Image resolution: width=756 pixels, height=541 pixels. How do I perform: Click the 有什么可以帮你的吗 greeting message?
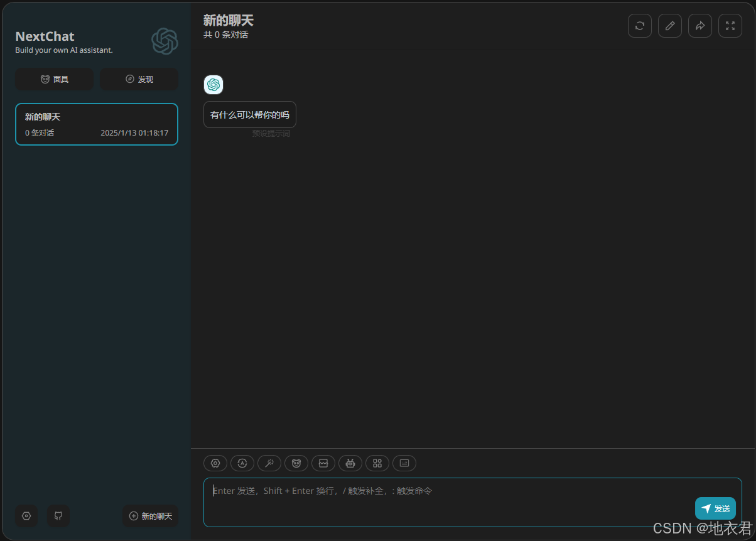click(x=250, y=115)
